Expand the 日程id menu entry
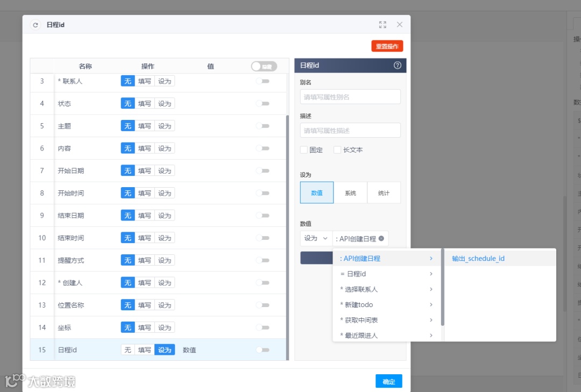Viewport: 581px width, 392px height. 386,274
